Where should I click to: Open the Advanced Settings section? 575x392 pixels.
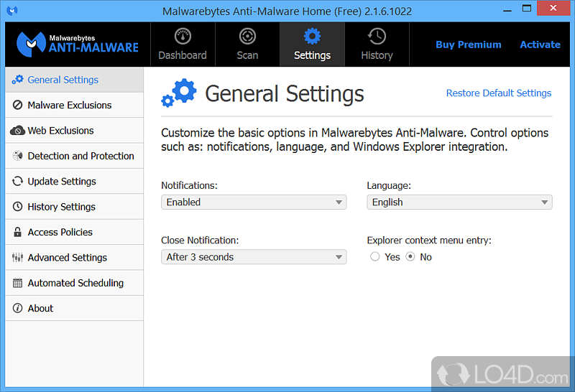click(x=67, y=258)
